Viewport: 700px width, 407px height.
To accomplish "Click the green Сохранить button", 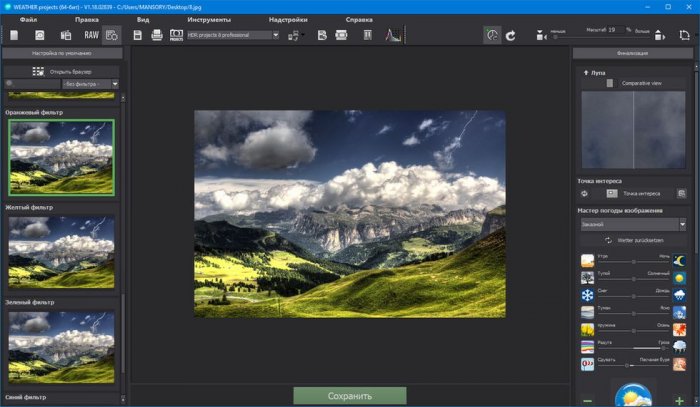I will click(x=350, y=396).
